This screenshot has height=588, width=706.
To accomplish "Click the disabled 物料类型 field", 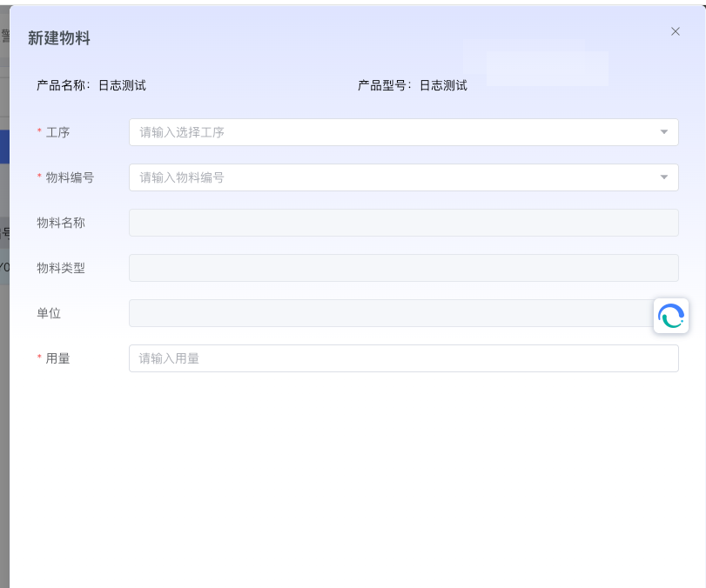I will point(403,268).
